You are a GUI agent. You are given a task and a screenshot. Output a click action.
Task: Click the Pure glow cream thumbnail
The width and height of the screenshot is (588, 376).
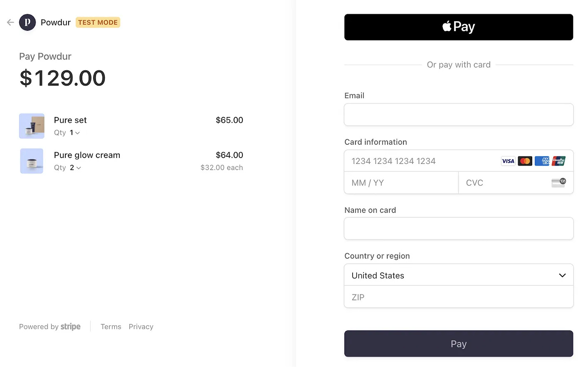pyautogui.click(x=32, y=161)
